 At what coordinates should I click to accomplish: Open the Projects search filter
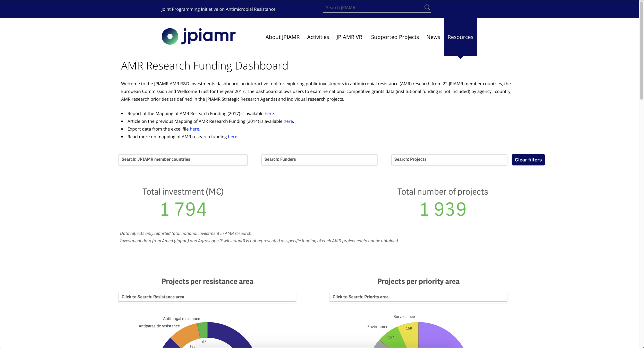[x=449, y=160]
